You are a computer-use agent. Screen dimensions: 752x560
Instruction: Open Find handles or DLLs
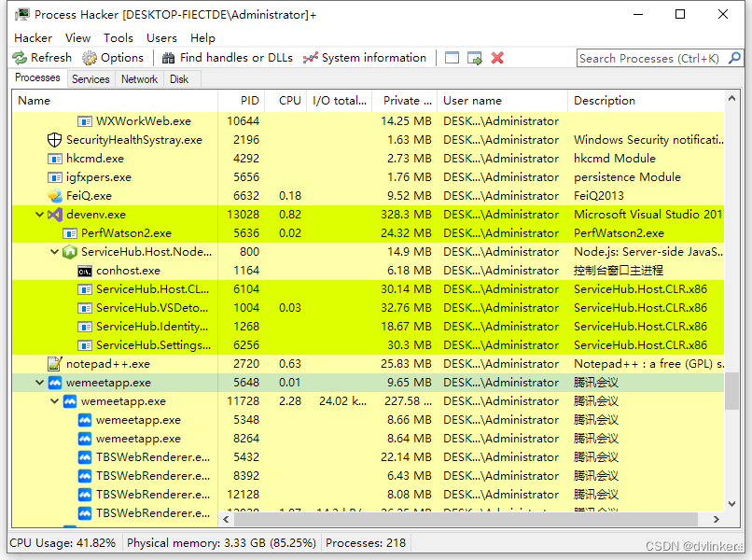(x=228, y=58)
